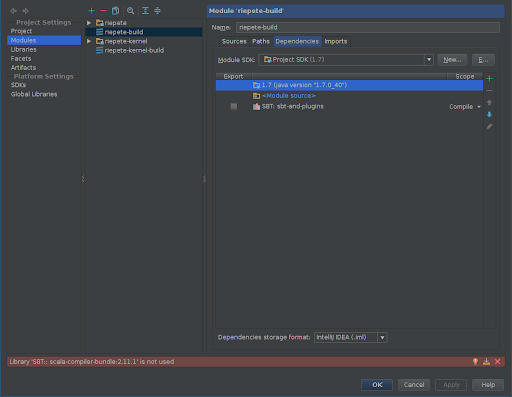Move the dependency down with the blue arrow
The width and height of the screenshot is (512, 397).
[x=489, y=114]
